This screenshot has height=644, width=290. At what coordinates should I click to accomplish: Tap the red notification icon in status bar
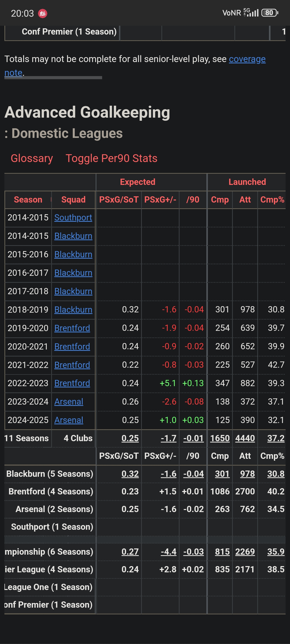(x=43, y=13)
